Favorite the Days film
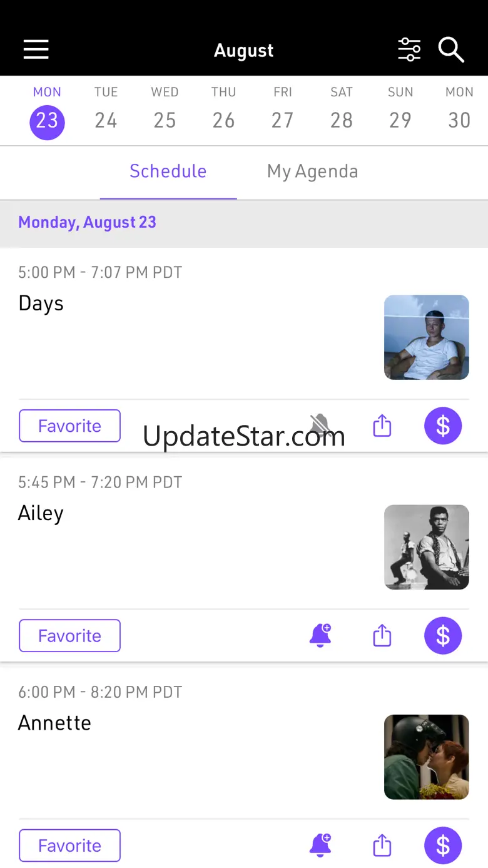This screenshot has height=868, width=488. click(x=69, y=426)
